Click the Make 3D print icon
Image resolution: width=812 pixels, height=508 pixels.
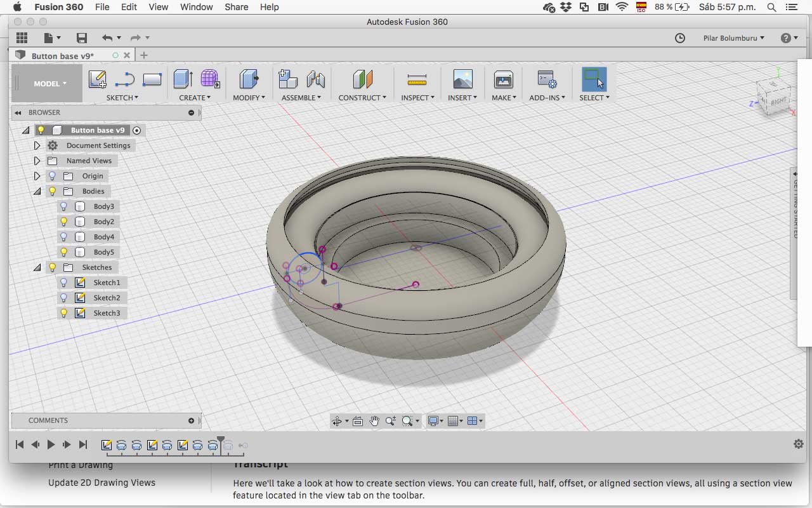[504, 79]
